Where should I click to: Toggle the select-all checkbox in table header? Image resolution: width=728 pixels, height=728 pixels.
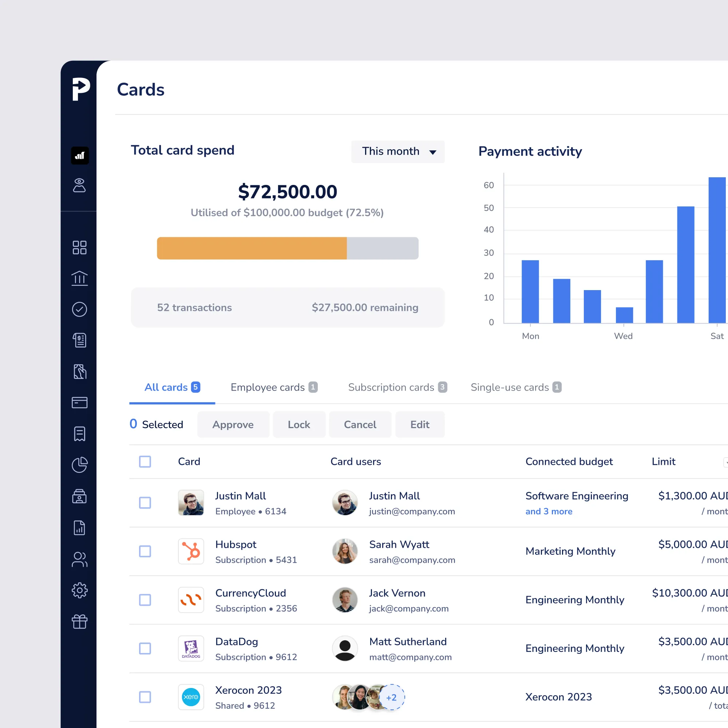[x=145, y=462]
